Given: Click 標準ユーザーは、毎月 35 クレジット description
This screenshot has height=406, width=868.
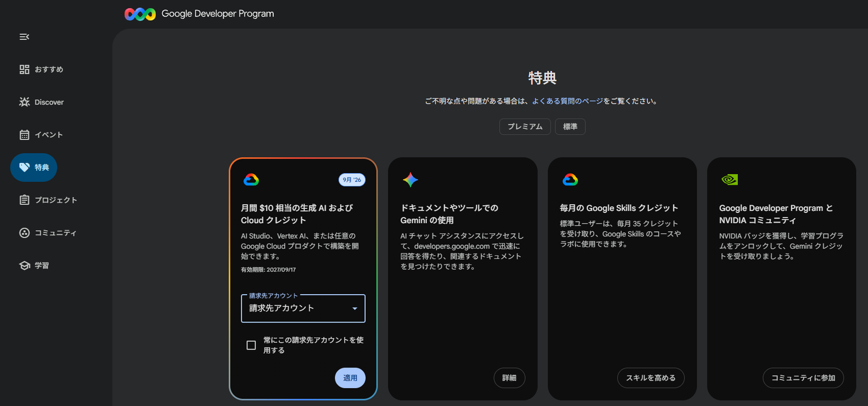Looking at the screenshot, I should tap(621, 234).
